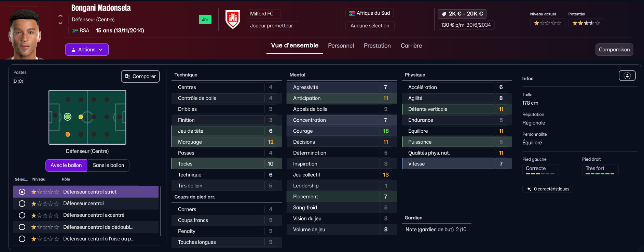Switch to the Personnel tab
Image resolution: width=644 pixels, height=252 pixels.
point(341,46)
